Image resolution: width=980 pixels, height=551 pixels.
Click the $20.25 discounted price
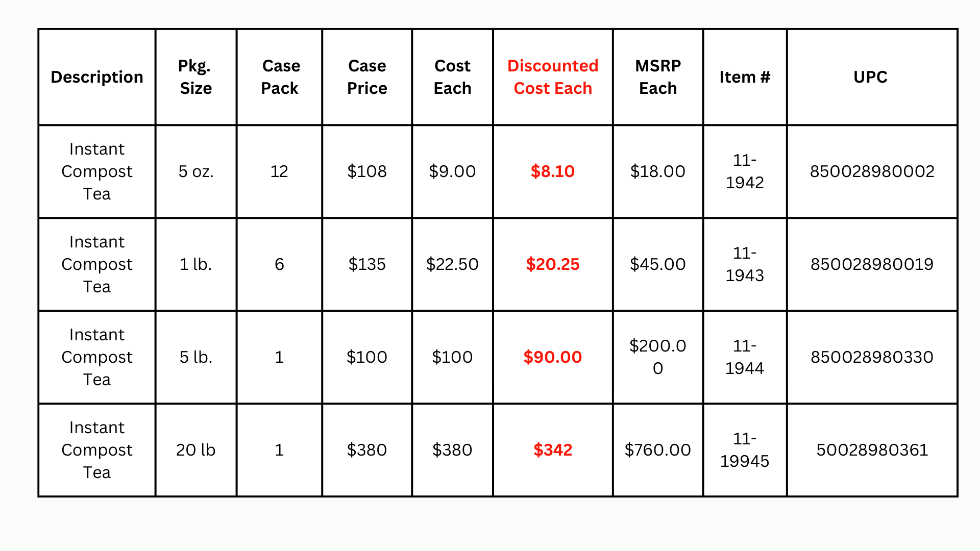point(553,264)
